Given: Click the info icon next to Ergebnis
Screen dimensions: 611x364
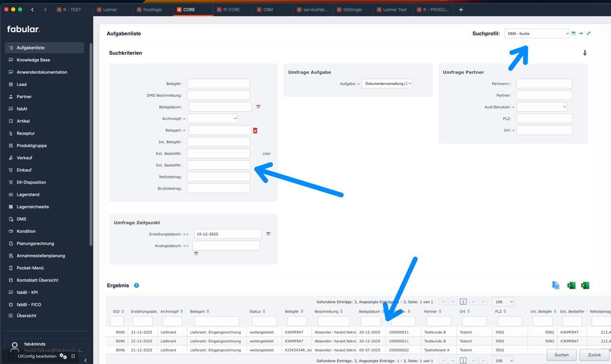Looking at the screenshot, I should pyautogui.click(x=137, y=286).
